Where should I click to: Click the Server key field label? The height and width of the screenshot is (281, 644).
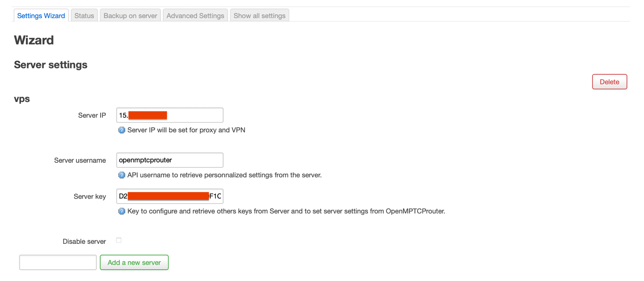89,196
